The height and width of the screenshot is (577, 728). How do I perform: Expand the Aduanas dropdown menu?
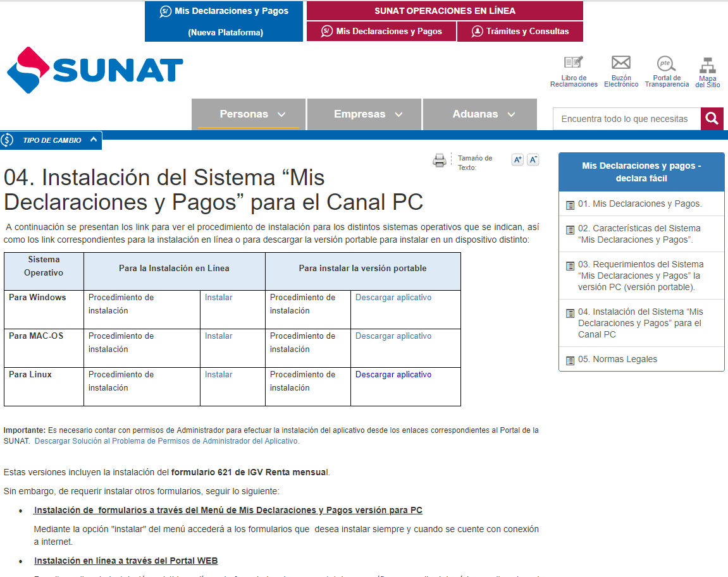479,114
